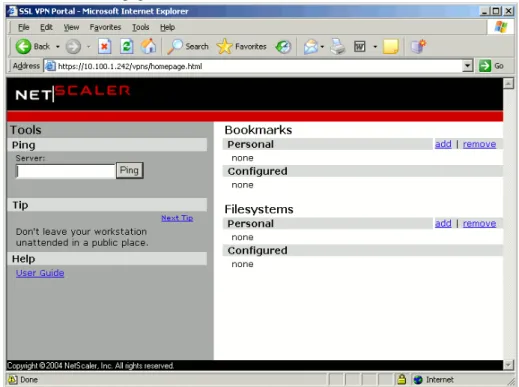Image resolution: width=519 pixels, height=387 pixels.
Task: Click the green Go arrow icon
Action: [485, 66]
